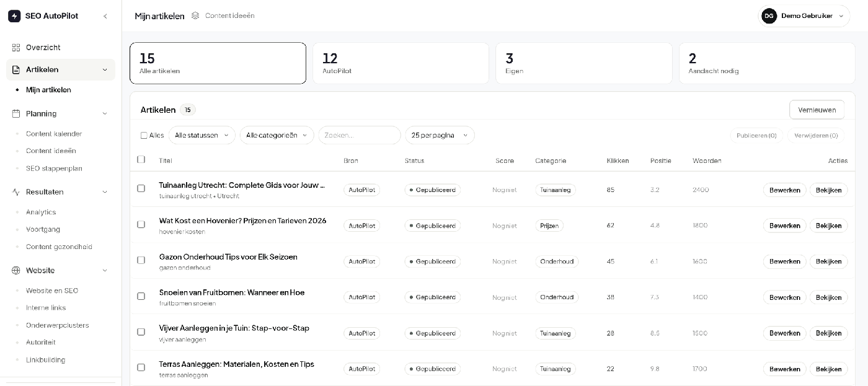Change the 25 per pagina dropdown
The image size is (868, 386).
[440, 135]
